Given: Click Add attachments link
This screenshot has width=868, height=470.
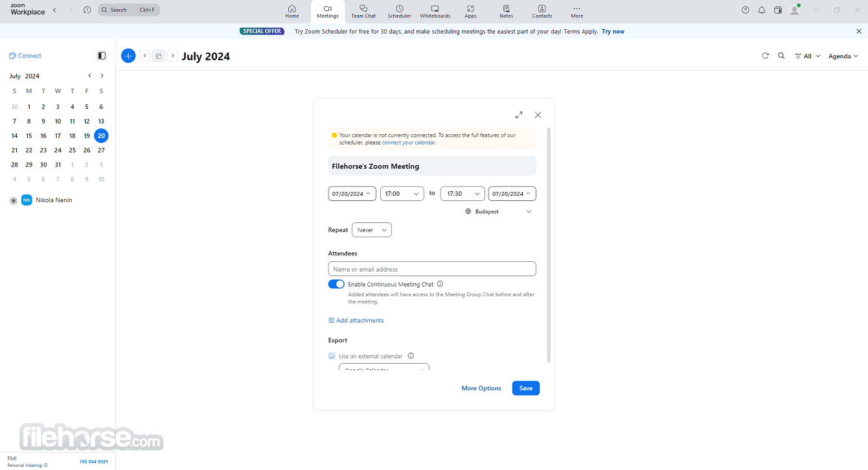Looking at the screenshot, I should 356,320.
